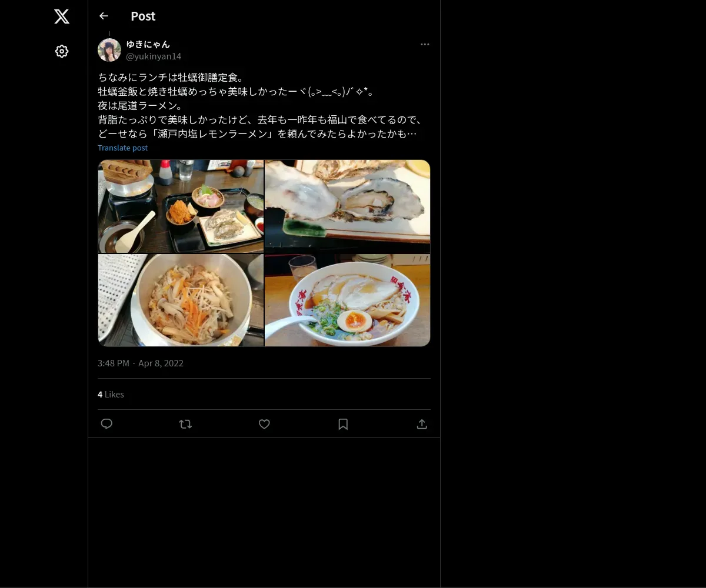Open the ゆきにゃん profile avatar

tap(109, 50)
